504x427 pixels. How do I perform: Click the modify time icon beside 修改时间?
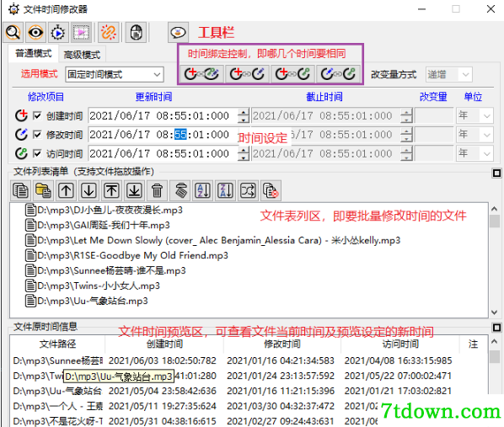point(21,134)
